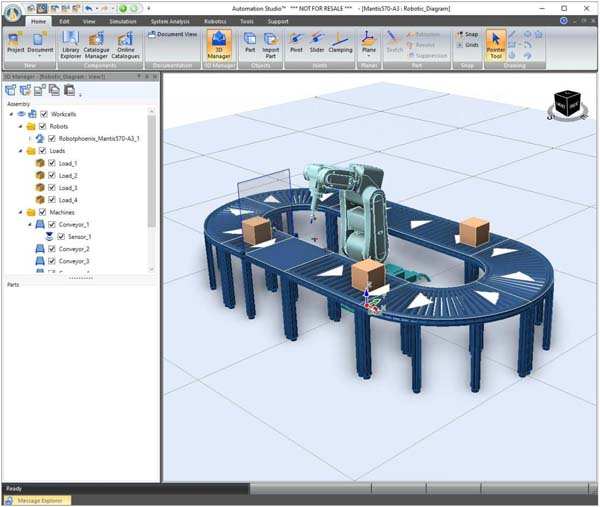Viewport: 600px width, 507px height.
Task: Click the blue help icon in ribbon corner
Action: [x=563, y=21]
